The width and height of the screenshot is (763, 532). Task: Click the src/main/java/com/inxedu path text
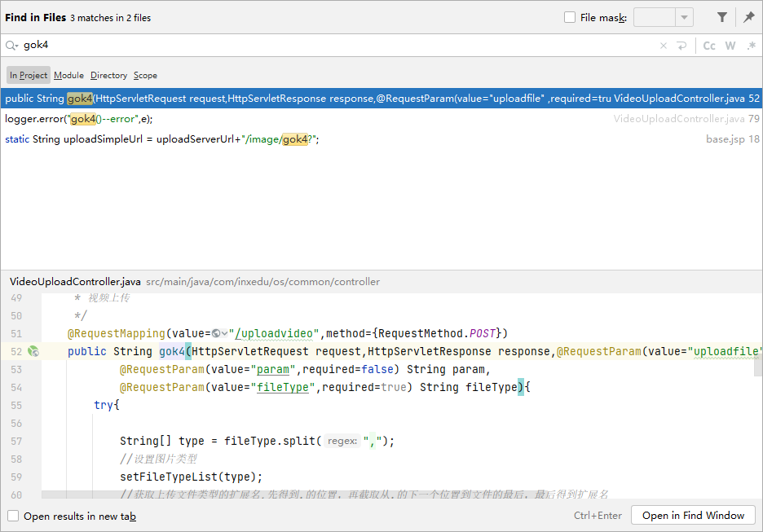click(x=262, y=282)
